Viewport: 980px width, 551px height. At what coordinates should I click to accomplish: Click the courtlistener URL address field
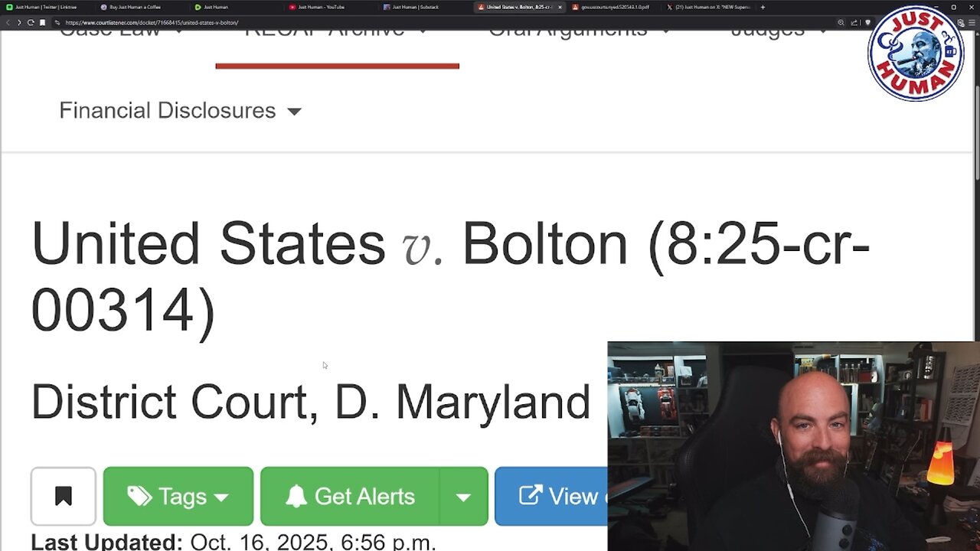coord(444,23)
